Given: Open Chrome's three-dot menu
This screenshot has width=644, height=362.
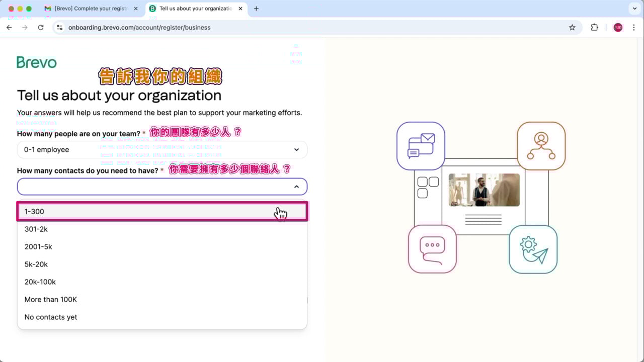Looking at the screenshot, I should [x=633, y=28].
